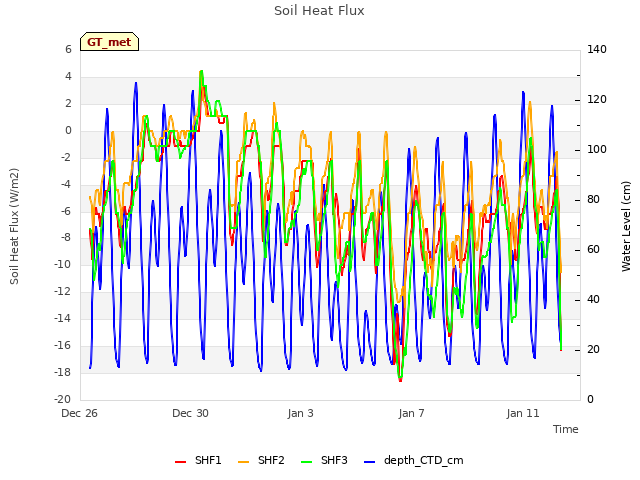Click the Soil Heat Flux (W/m2) axis title
This screenshot has height=480, width=640.
coord(14,226)
